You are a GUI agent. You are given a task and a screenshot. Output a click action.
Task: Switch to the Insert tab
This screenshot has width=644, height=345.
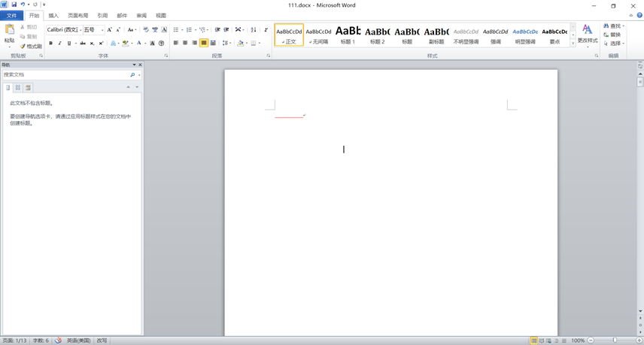pyautogui.click(x=53, y=16)
